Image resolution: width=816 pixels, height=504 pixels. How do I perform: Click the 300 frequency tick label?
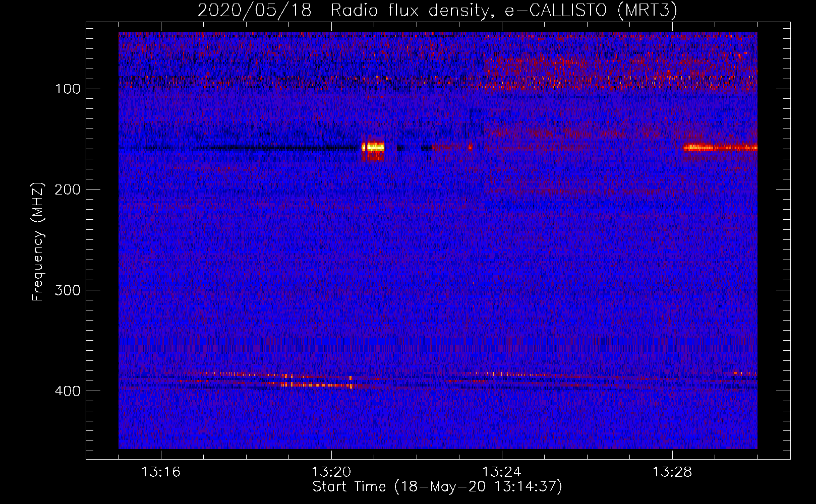point(68,291)
